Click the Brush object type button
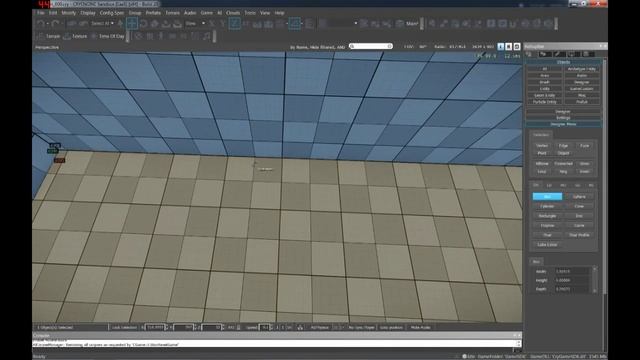Screen dimensions: 640x360 [544, 82]
